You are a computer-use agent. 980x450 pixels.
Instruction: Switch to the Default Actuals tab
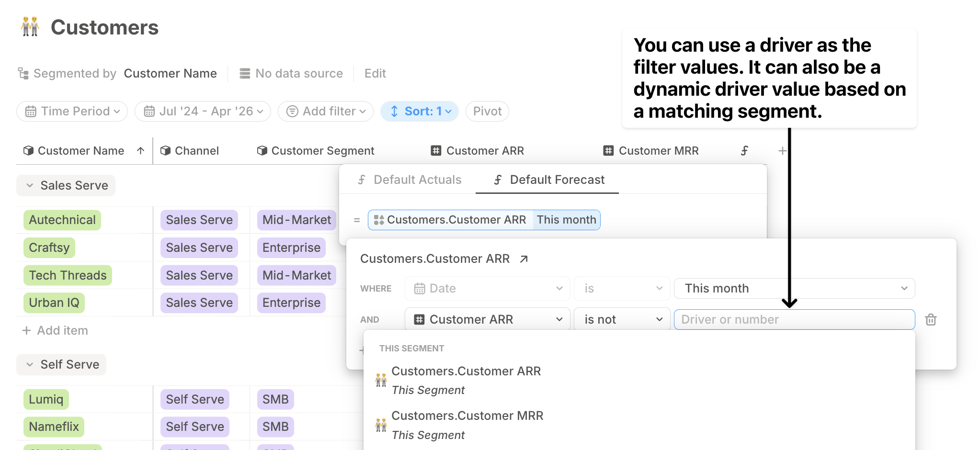point(410,180)
